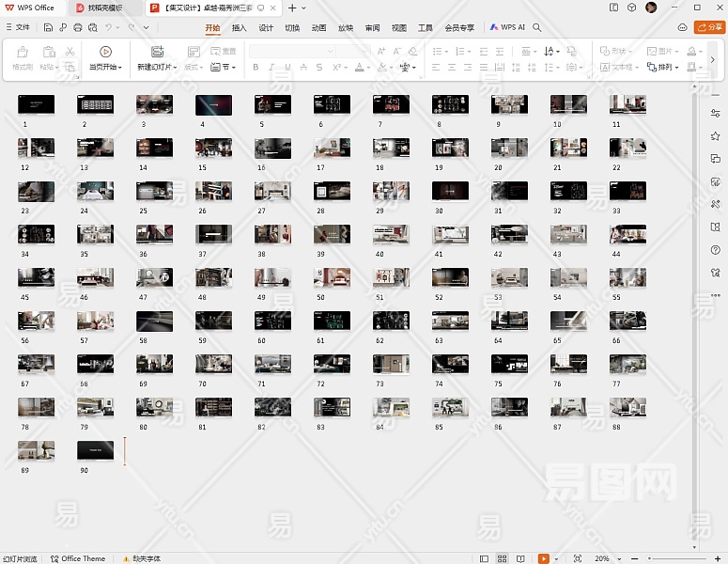The height and width of the screenshot is (564, 728).
Task: Expand the 当页开始 dropdown
Action: coord(119,68)
